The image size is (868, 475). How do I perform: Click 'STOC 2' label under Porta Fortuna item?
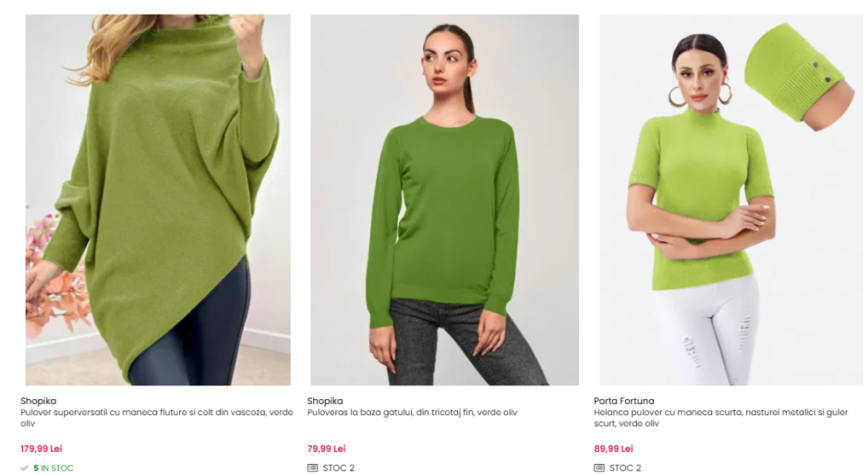click(x=625, y=468)
